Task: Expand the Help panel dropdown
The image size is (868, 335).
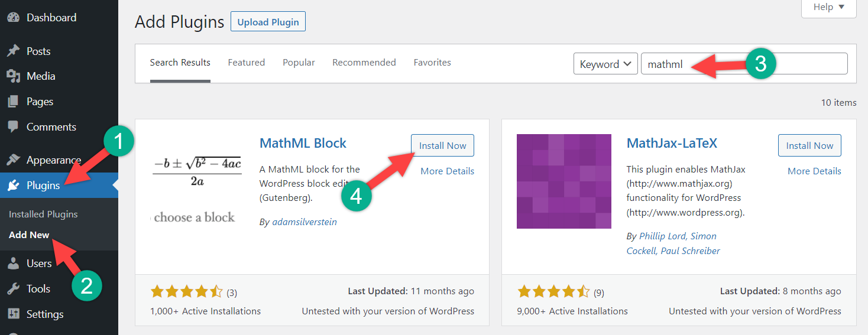Action: pos(828,7)
